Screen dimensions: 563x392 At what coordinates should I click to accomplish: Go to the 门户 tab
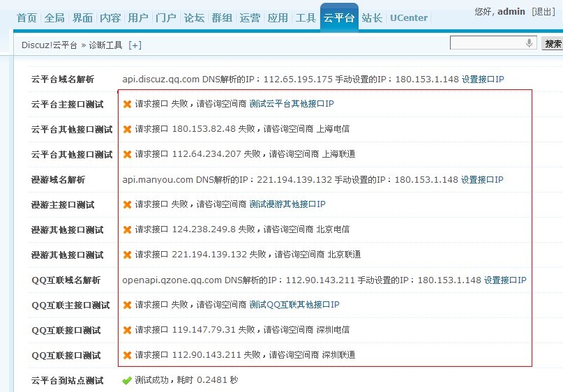[166, 18]
